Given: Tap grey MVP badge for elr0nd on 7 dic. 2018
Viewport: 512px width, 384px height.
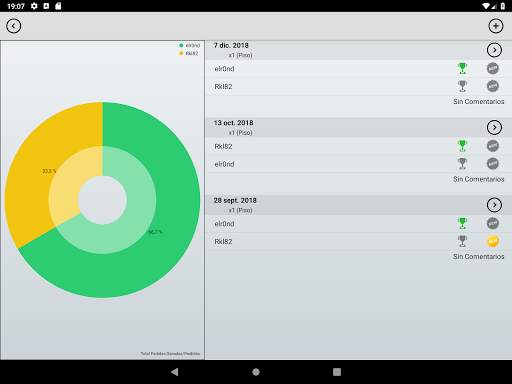Looking at the screenshot, I should click(x=493, y=68).
